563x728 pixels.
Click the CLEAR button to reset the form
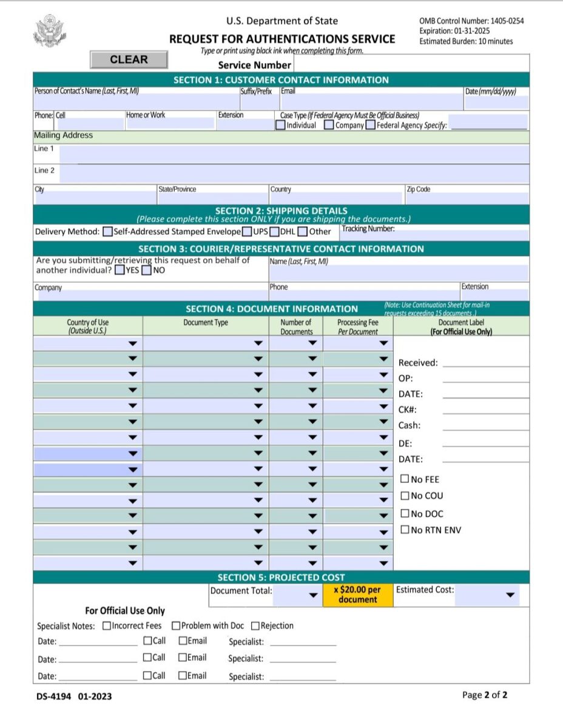tap(128, 59)
